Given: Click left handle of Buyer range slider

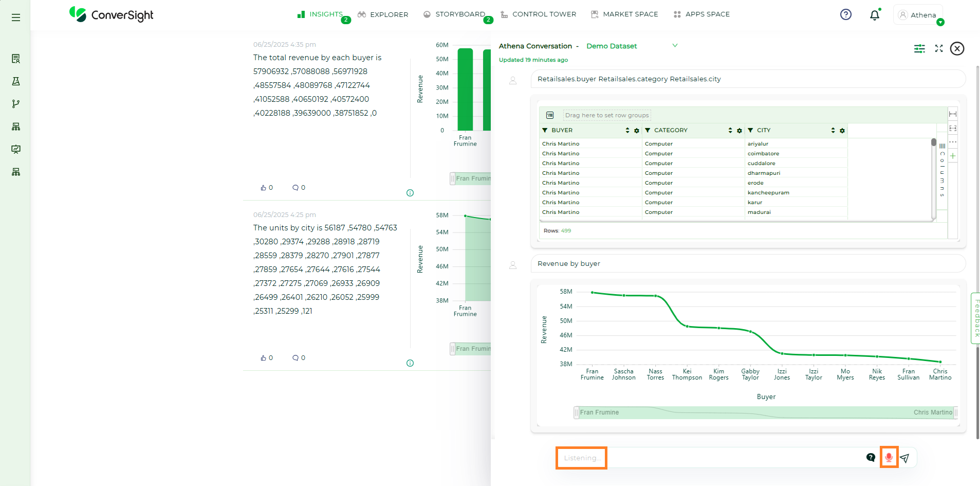Looking at the screenshot, I should click(576, 412).
